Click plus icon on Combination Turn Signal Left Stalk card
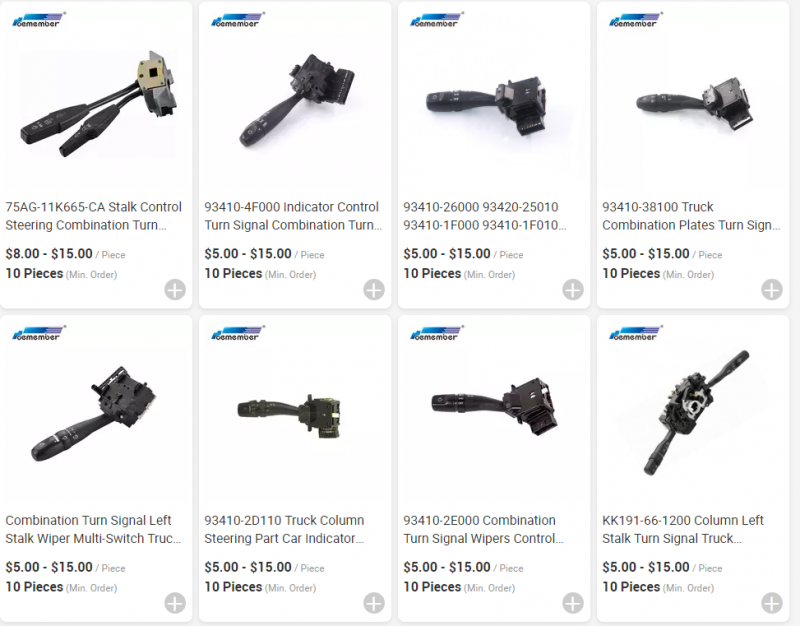The width and height of the screenshot is (800, 626). click(175, 603)
